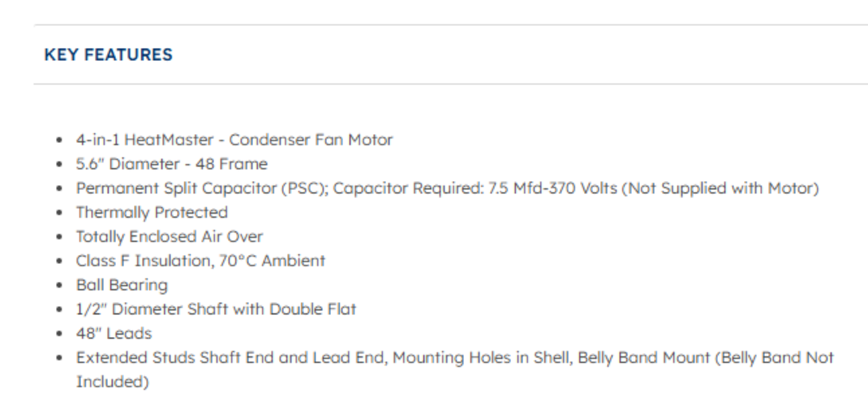Click the 4-in-1 HeatMaster Condenser Fan Motor line
The image size is (868, 406).
234,140
